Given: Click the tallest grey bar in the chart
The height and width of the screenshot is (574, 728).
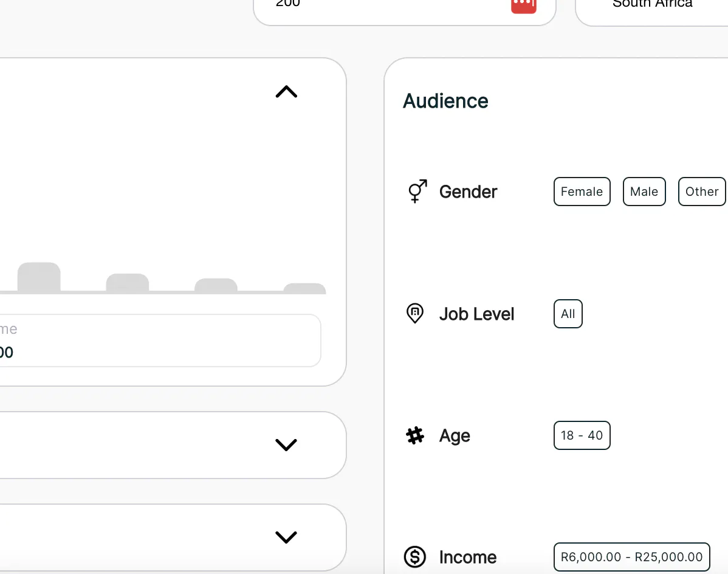Looking at the screenshot, I should (x=39, y=278).
